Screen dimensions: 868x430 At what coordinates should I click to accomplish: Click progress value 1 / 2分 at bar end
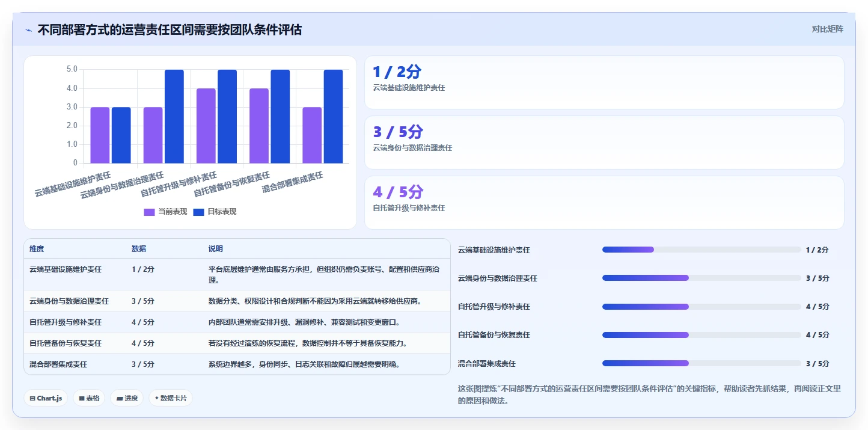click(x=818, y=250)
